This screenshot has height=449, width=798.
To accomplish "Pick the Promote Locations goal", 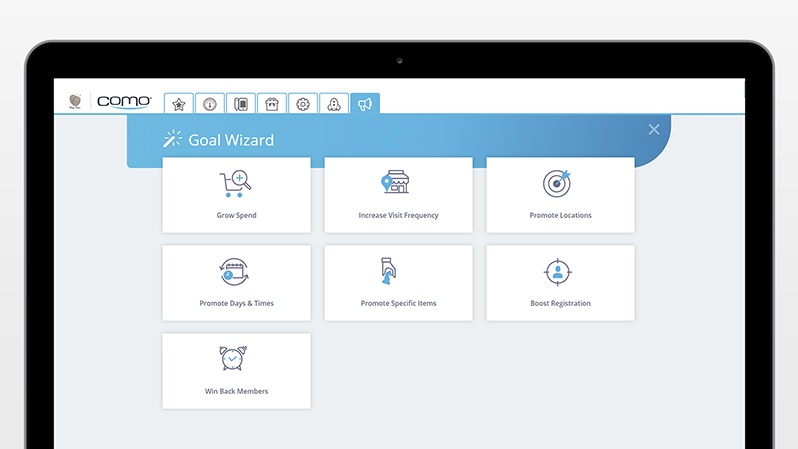I will click(560, 195).
